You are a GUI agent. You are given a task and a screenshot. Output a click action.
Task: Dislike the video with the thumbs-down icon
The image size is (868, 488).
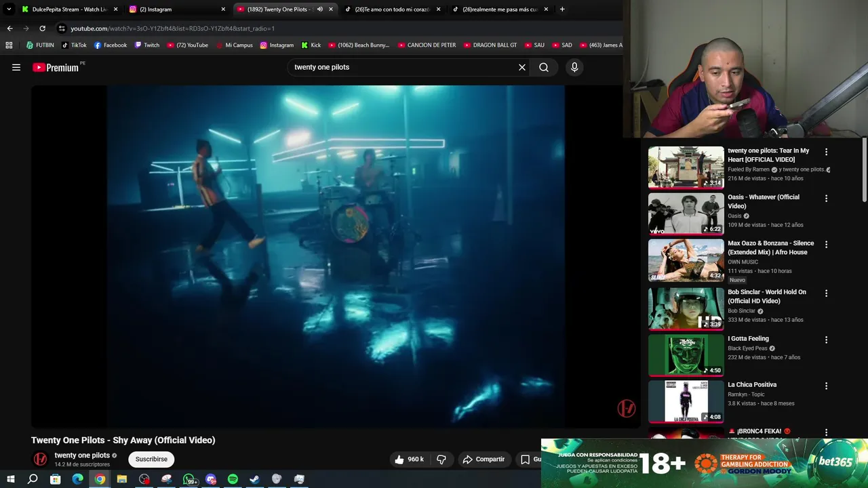(x=441, y=459)
